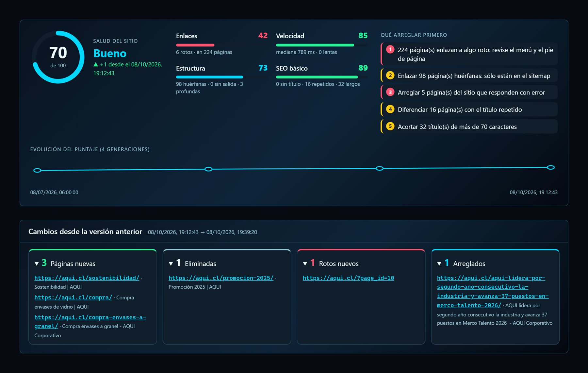Collapse the Rotos nuevos section triangle

point(305,264)
